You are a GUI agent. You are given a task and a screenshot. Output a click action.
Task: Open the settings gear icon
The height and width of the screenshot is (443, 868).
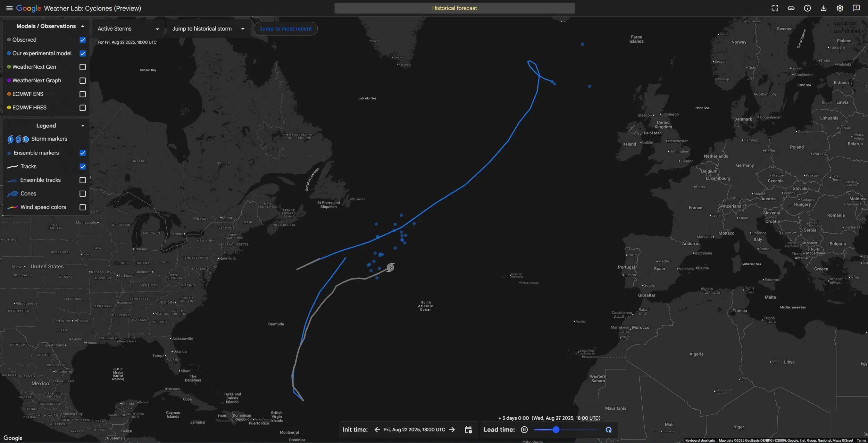(840, 8)
